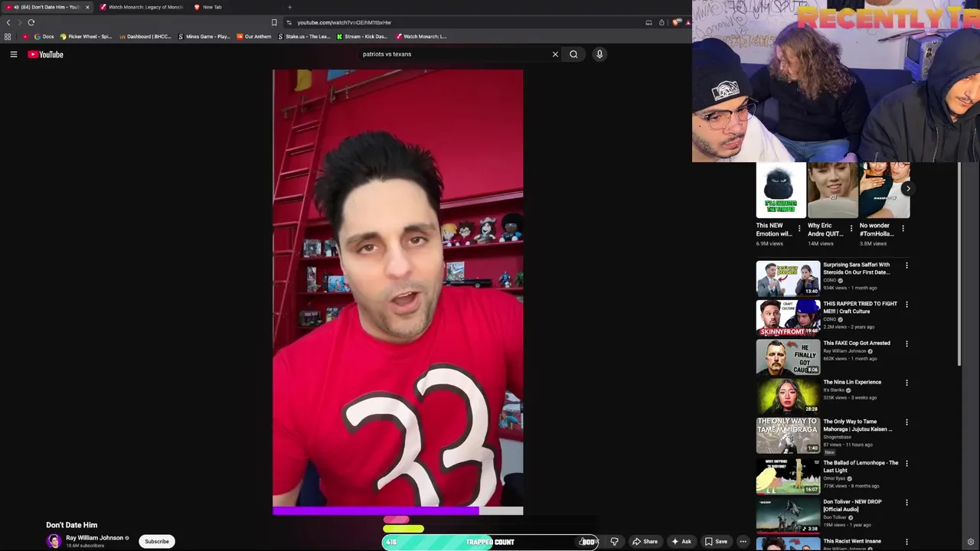Screen dimensions: 980x551
Task: Open Surprising Sara Saffari video thumbnail
Action: pos(788,279)
